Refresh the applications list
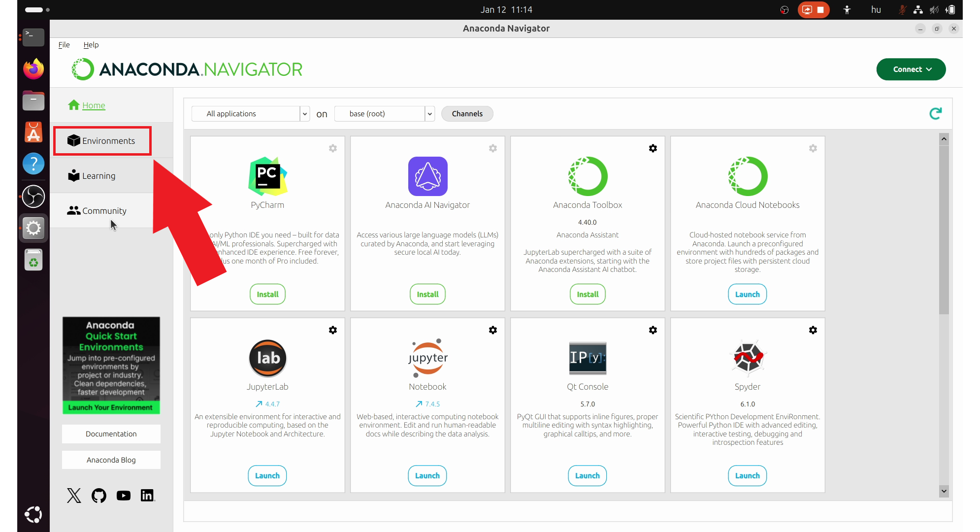The image size is (980, 532). 936,113
